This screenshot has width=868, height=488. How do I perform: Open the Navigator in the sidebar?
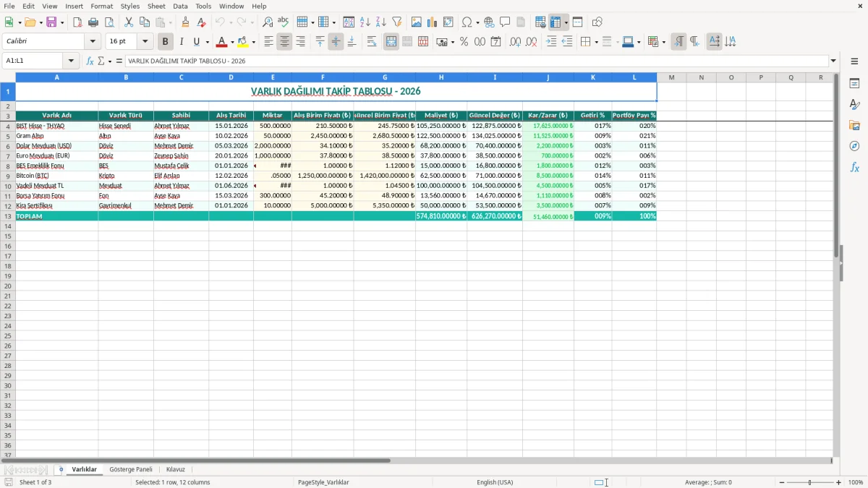pos(854,146)
